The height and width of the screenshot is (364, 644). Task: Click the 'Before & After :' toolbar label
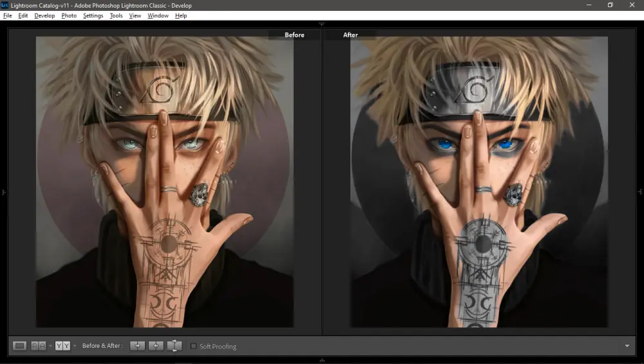tap(102, 346)
